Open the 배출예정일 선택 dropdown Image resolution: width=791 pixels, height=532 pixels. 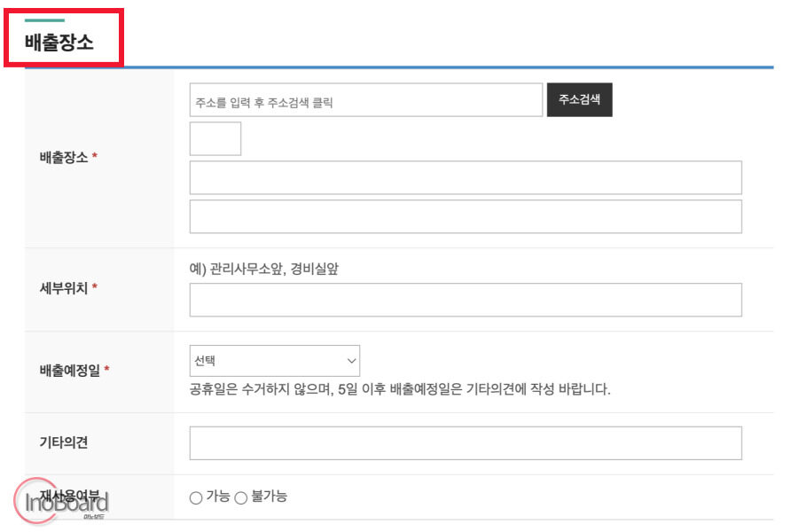coord(274,361)
